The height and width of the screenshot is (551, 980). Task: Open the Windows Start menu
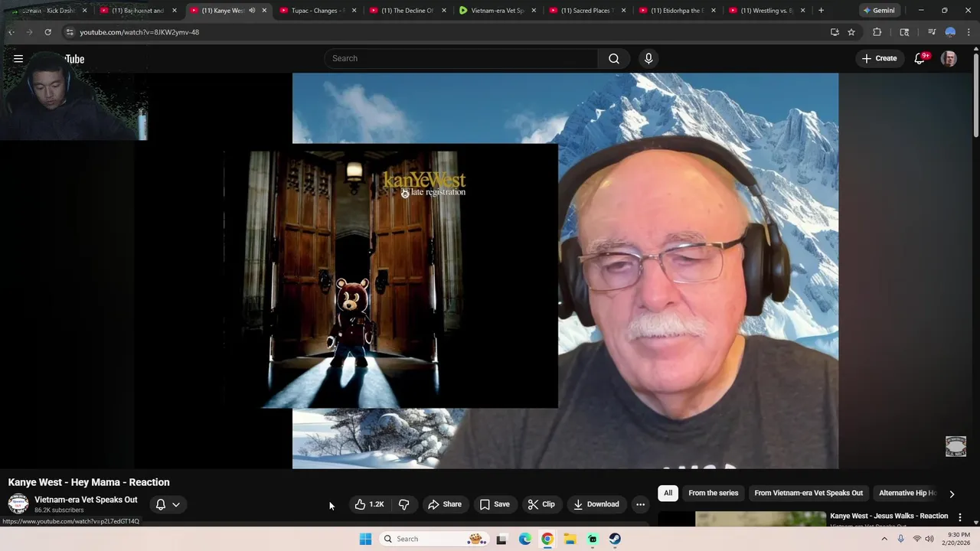point(365,539)
